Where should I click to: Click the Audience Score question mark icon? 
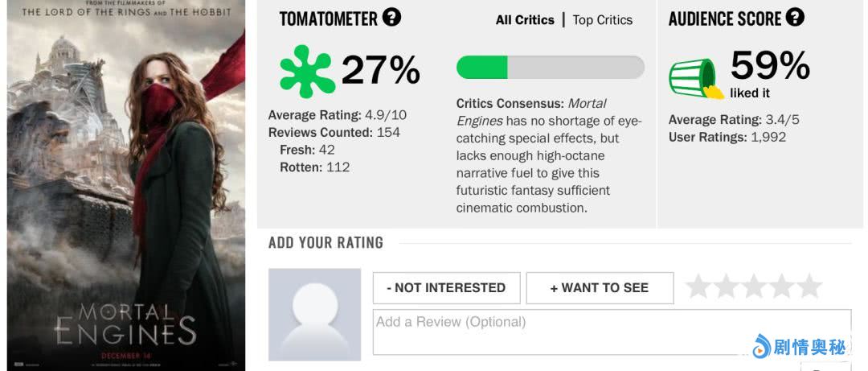click(x=795, y=17)
